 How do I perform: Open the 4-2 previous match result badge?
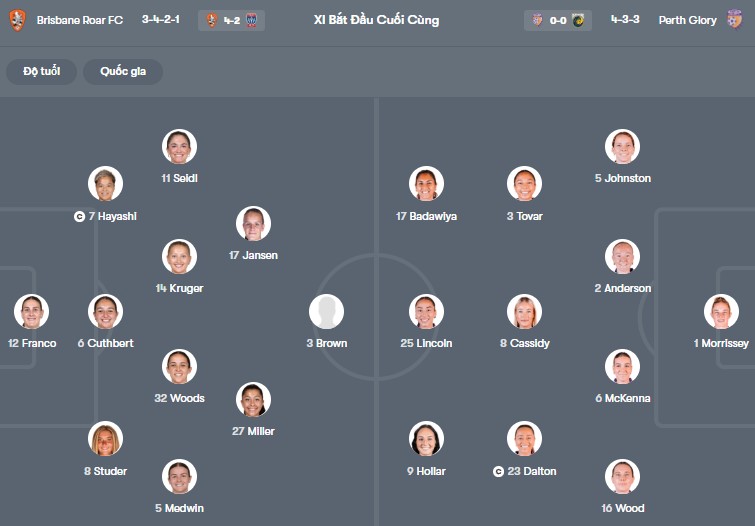(232, 20)
